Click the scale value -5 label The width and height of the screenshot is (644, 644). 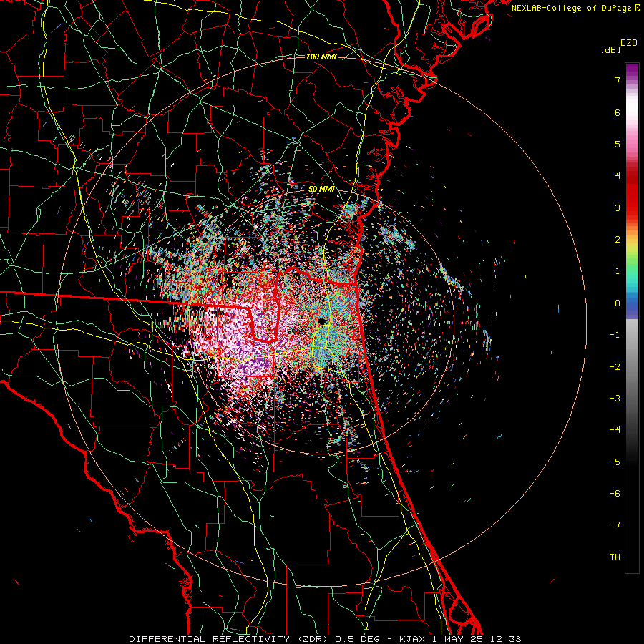615,462
